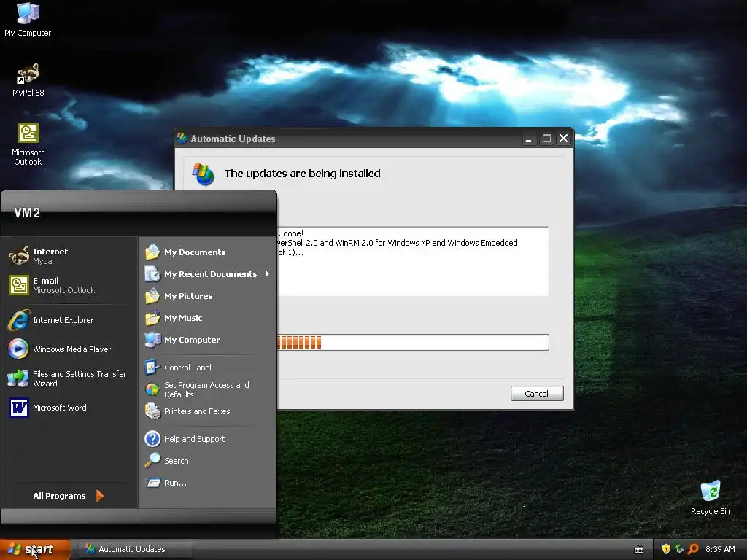This screenshot has width=747, height=560.
Task: Select Automatic Updates taskbar button
Action: (x=136, y=549)
